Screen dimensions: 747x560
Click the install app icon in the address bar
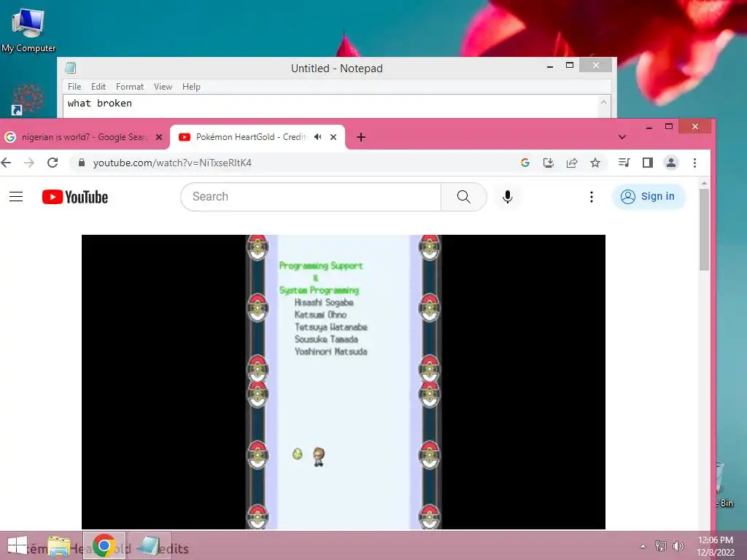point(549,163)
